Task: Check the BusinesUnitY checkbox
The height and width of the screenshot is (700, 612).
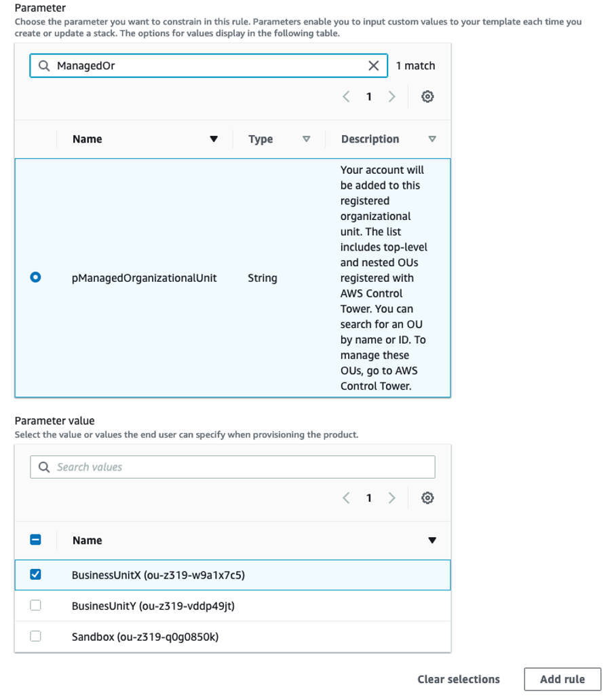Action: (35, 605)
